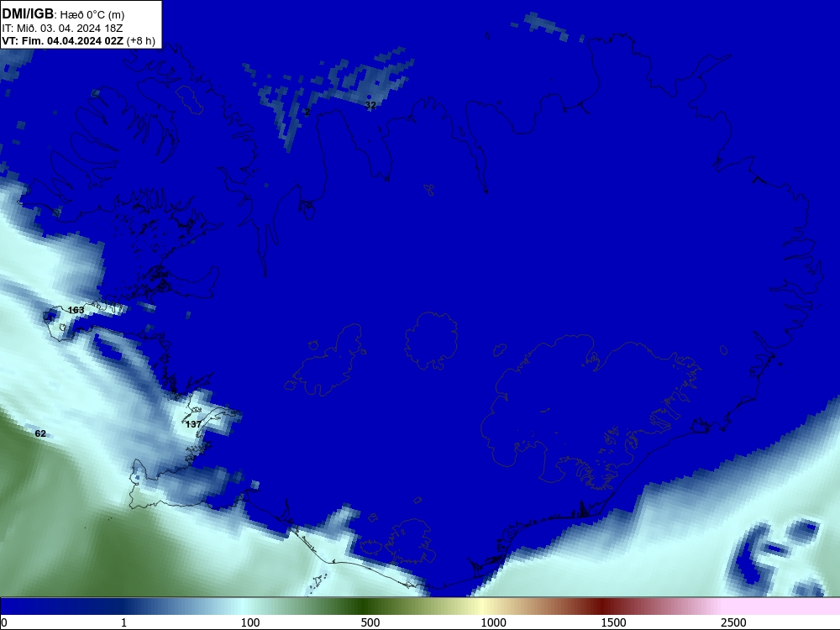840x630 pixels.
Task: Click the color scale label 1500
Action: [613, 622]
